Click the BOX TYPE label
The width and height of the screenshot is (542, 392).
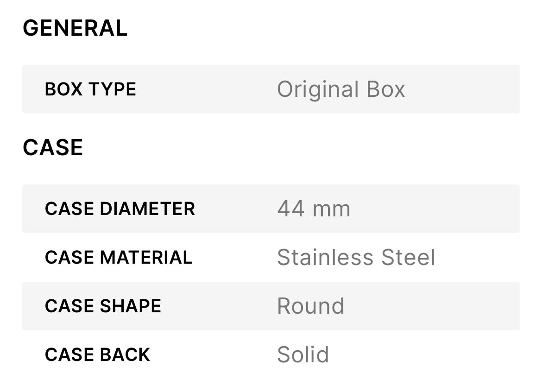90,89
